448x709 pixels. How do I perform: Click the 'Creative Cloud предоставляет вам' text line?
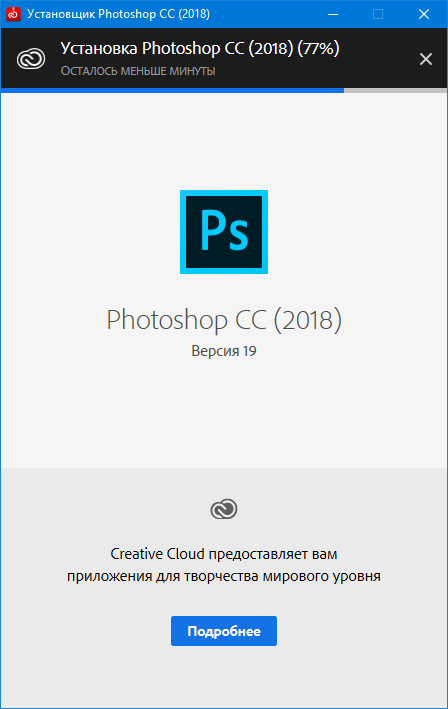click(224, 554)
